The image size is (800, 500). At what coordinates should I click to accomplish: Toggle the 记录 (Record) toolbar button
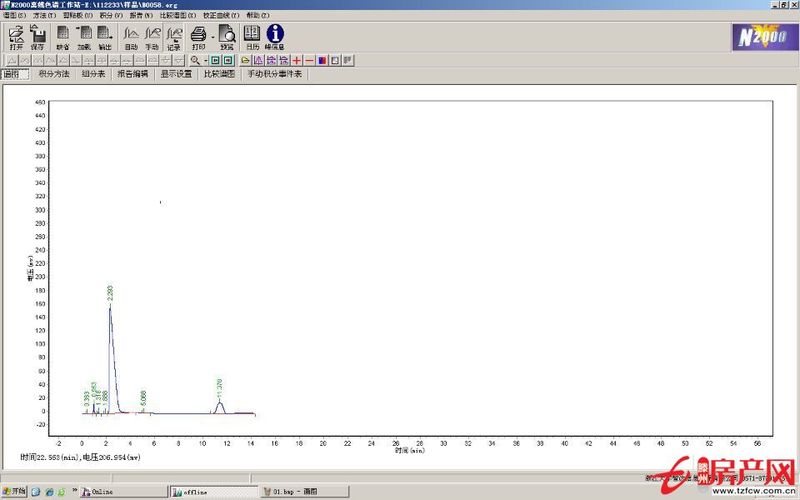[174, 37]
